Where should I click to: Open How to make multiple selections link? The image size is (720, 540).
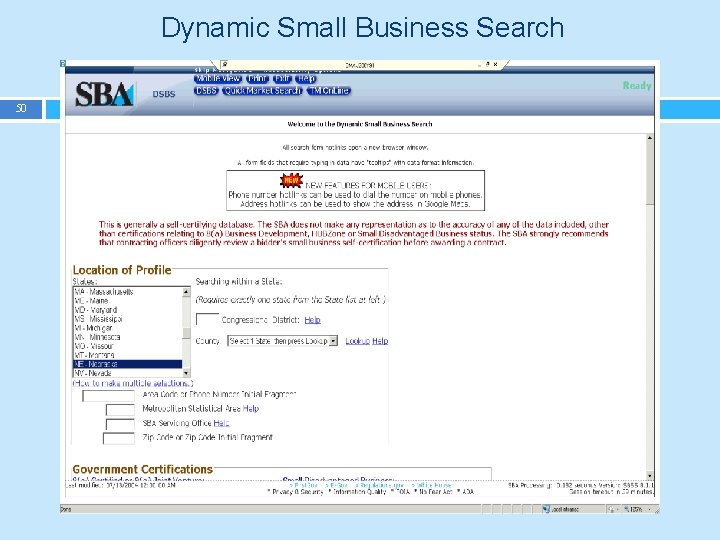tap(133, 383)
